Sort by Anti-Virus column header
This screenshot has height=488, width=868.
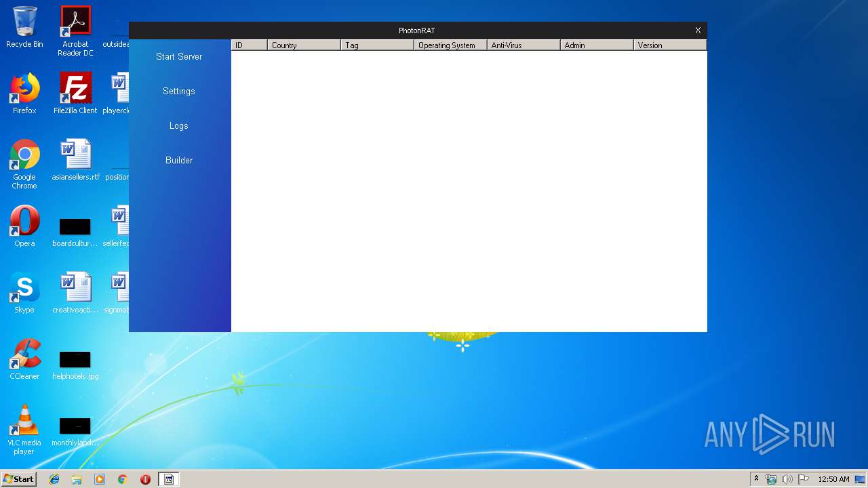(x=524, y=45)
